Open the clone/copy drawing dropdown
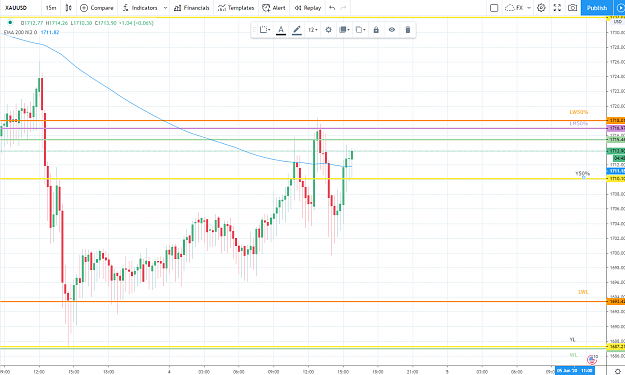 coord(360,30)
